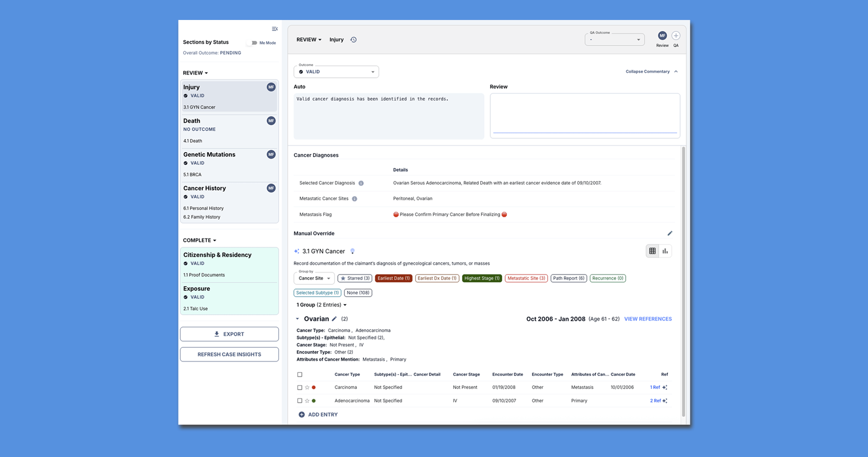Check the Carcinoma row checkbox

point(299,388)
